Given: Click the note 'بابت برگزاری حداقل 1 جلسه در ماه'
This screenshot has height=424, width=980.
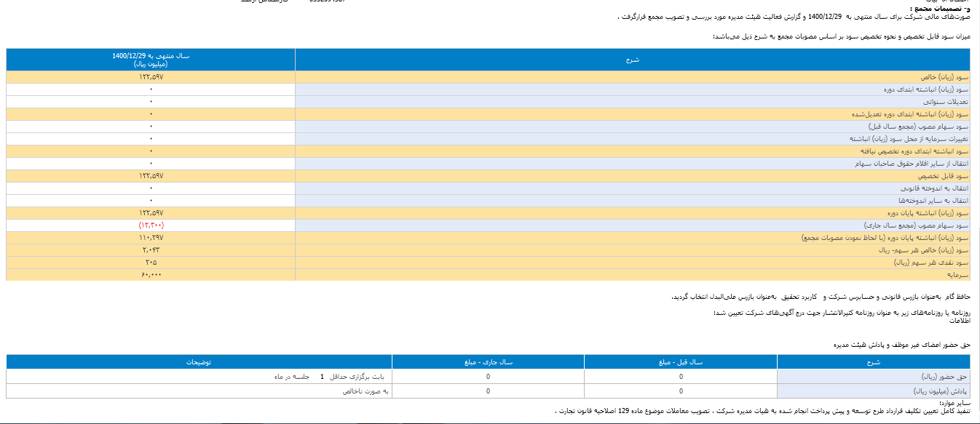Looking at the screenshot, I should tap(328, 377).
